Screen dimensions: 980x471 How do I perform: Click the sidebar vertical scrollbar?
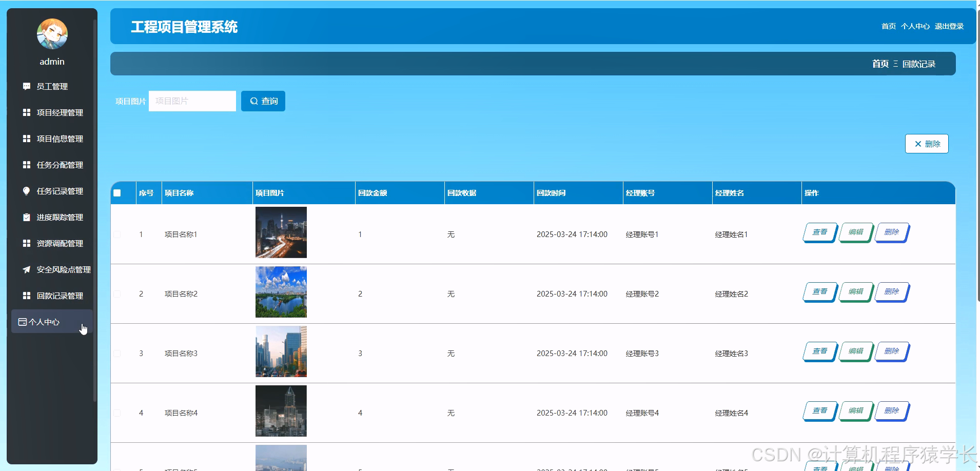pyautogui.click(x=95, y=210)
